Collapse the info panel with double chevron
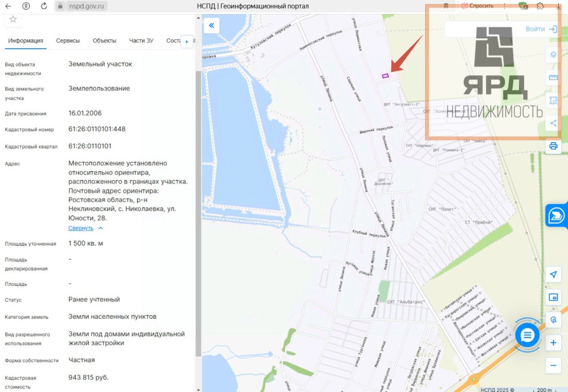Viewport: 568px width, 392px height. pyautogui.click(x=211, y=25)
